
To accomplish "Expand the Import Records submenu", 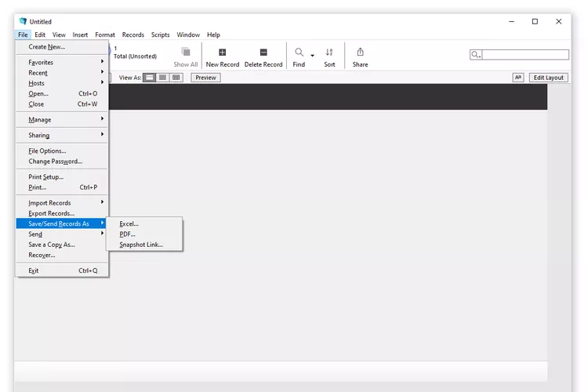I will coord(62,203).
